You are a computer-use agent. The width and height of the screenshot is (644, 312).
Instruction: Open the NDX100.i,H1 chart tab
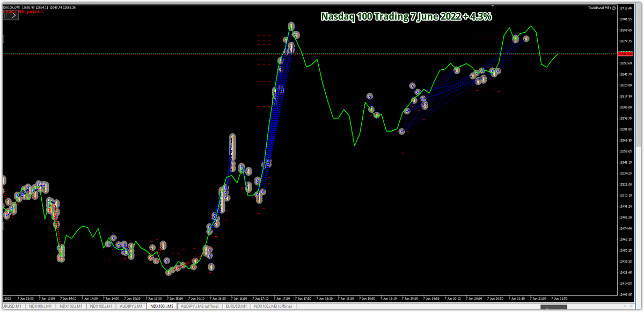[x=101, y=306]
